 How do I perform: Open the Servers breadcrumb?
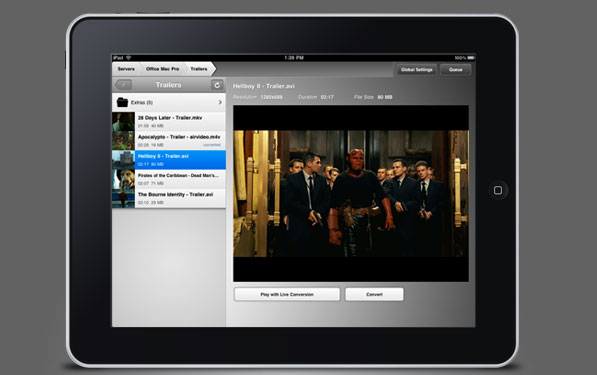[126, 69]
